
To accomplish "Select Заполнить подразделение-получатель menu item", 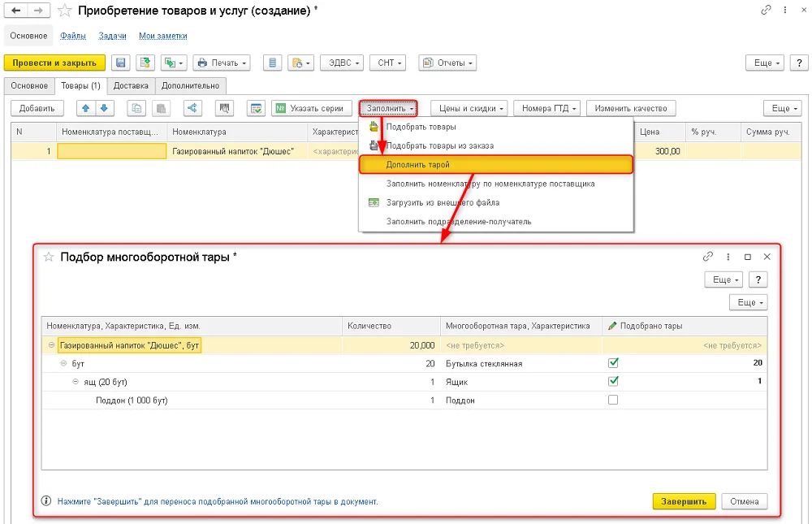I will pos(496,221).
